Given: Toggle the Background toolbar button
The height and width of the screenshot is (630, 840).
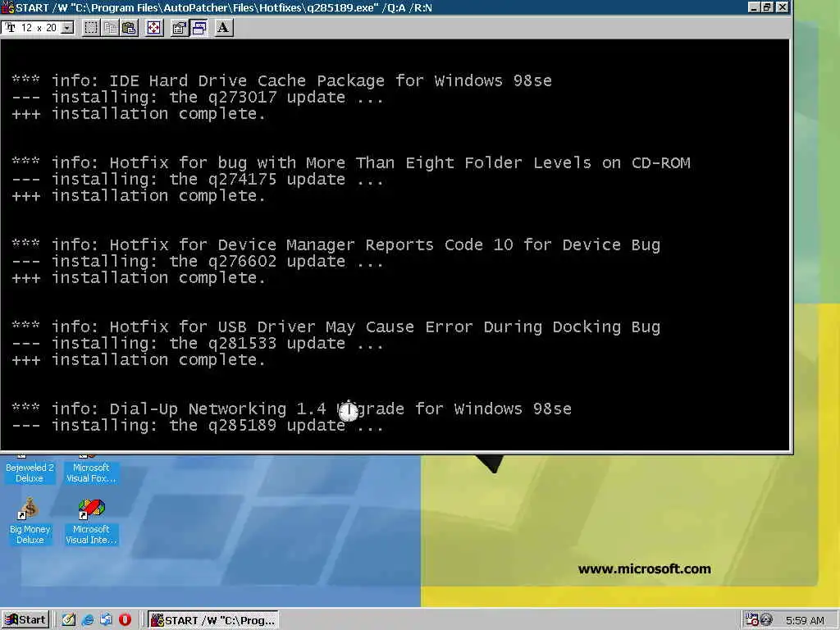Looking at the screenshot, I should pyautogui.click(x=199, y=28).
